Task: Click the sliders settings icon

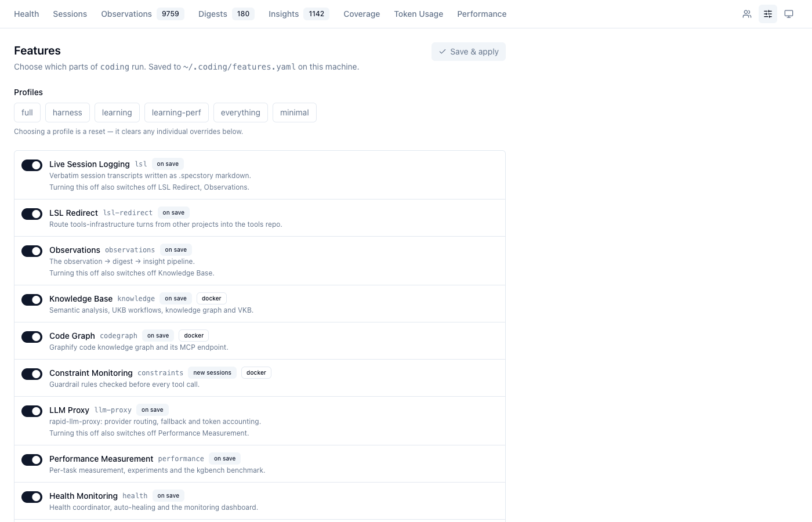Action: (768, 14)
